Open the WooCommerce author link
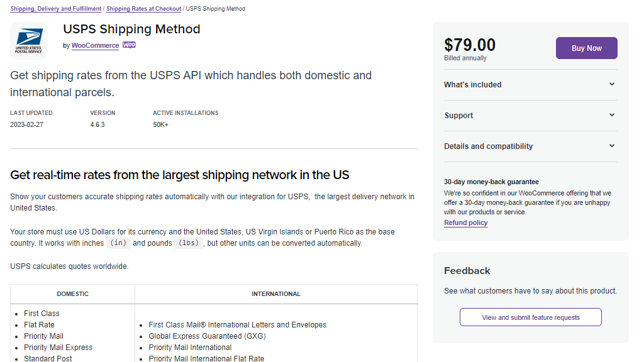 [x=95, y=45]
